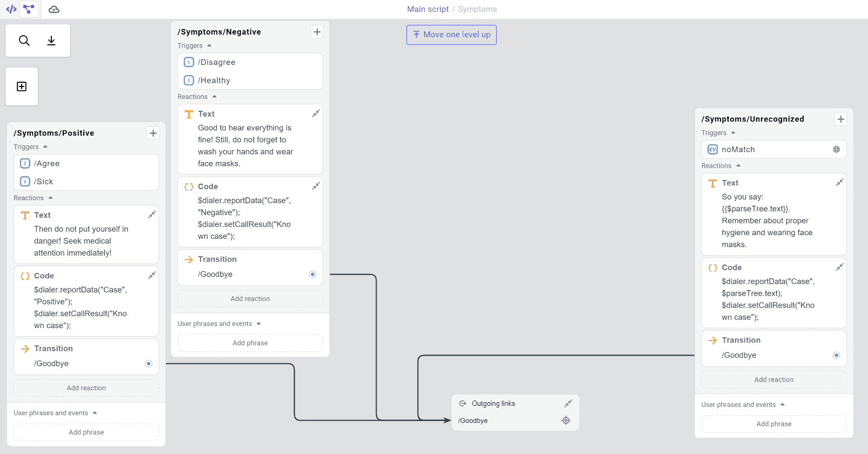Edit the Positive reportData code block
The image size is (868, 454).
click(81, 308)
